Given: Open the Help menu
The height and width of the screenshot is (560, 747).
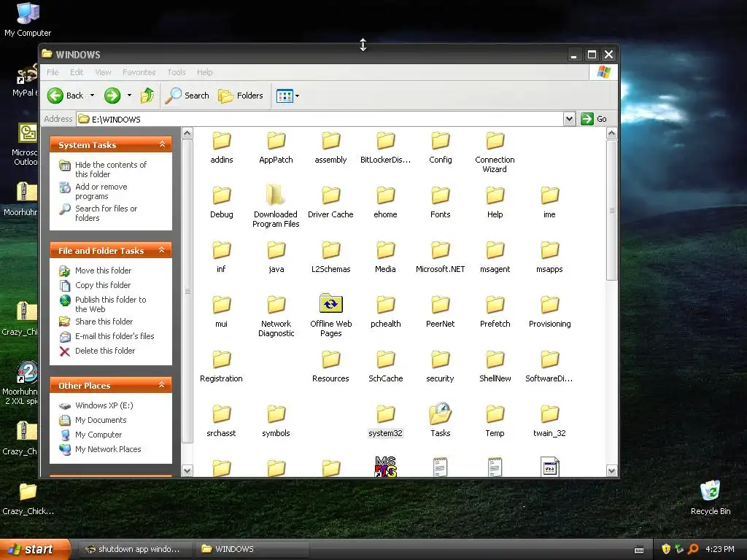Looking at the screenshot, I should pyautogui.click(x=205, y=72).
